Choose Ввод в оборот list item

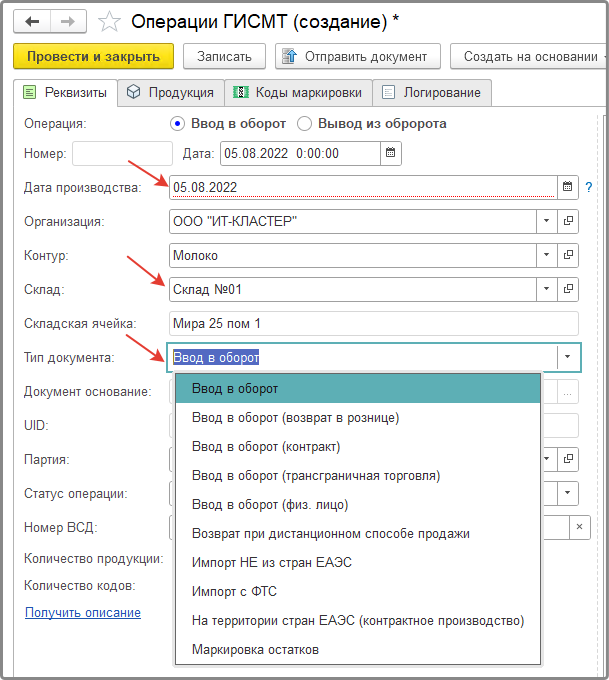pyautogui.click(x=358, y=389)
